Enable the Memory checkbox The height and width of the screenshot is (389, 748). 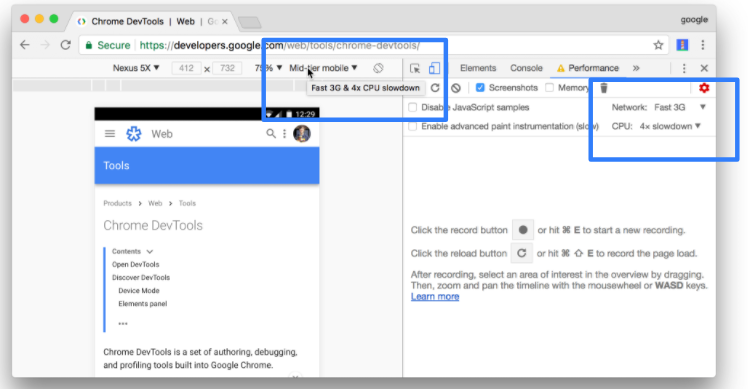(x=550, y=88)
